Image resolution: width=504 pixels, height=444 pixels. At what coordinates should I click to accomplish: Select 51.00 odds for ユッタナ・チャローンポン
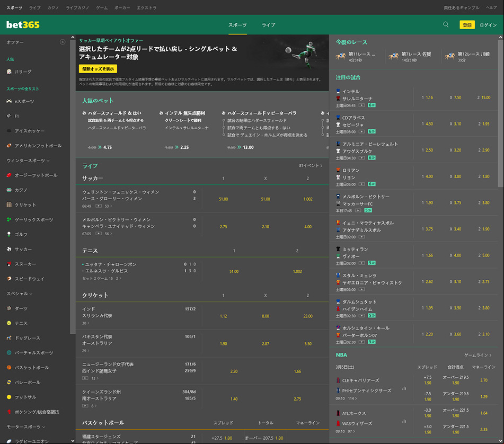(234, 271)
